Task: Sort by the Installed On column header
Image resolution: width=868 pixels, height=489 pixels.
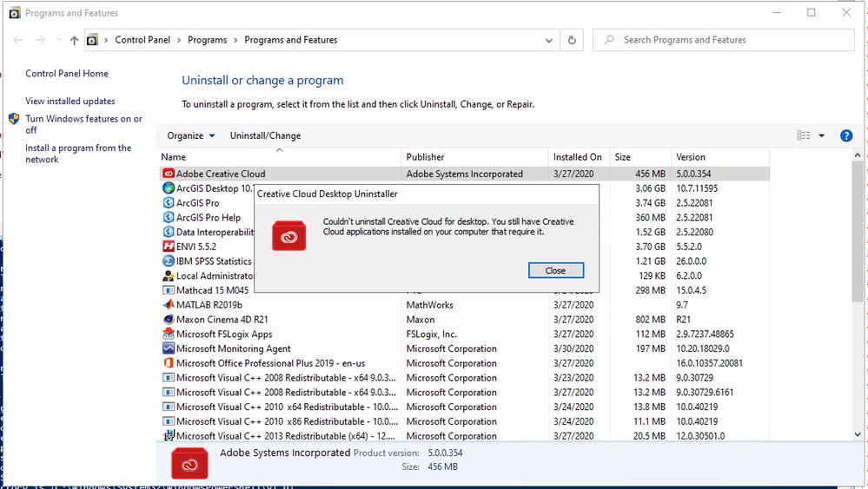Action: coord(579,156)
